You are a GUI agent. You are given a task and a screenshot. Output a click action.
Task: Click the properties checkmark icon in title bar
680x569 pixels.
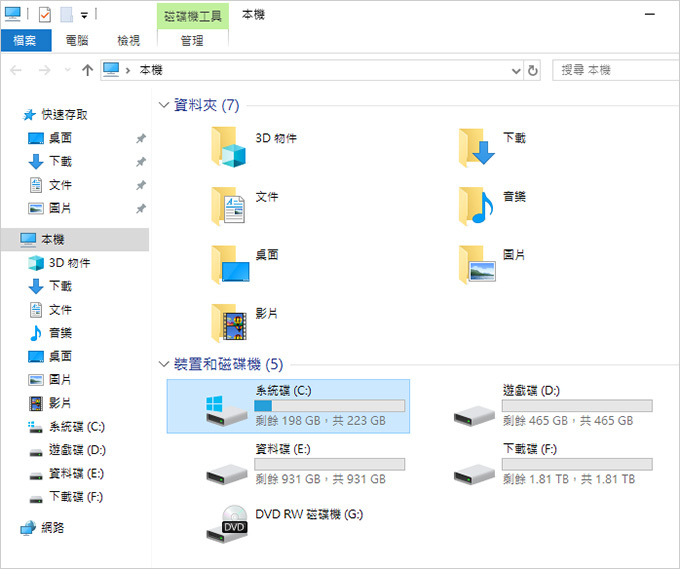click(x=45, y=15)
